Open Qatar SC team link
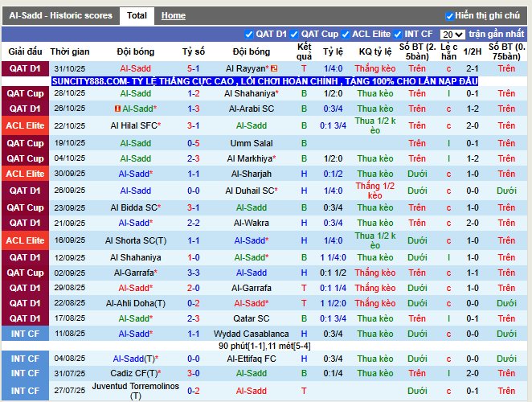Image resolution: width=532 pixels, height=402 pixels. pos(252,318)
